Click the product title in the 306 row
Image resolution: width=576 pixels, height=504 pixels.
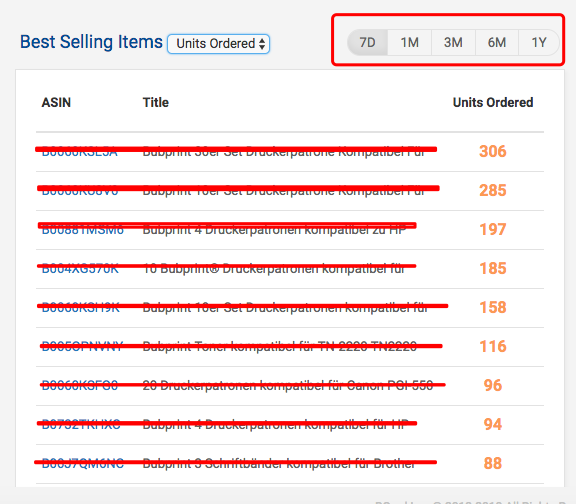click(x=284, y=151)
